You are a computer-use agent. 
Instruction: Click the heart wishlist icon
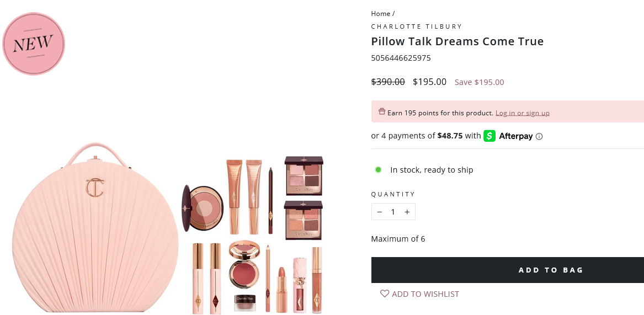(385, 293)
